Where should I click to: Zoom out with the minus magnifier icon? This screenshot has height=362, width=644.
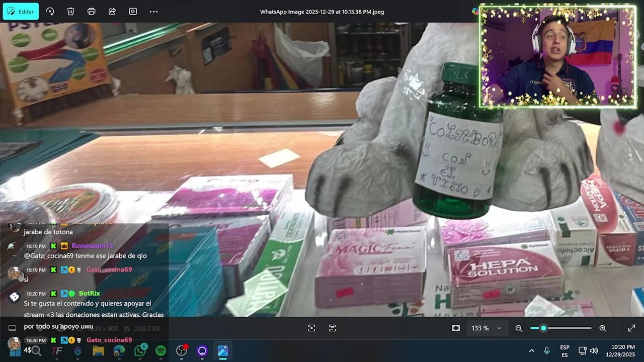click(519, 328)
